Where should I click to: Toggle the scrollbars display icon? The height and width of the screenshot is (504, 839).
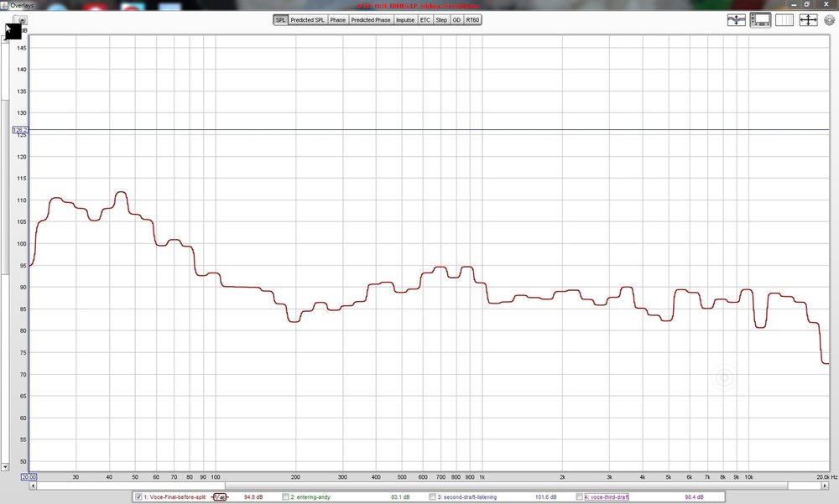(760, 20)
